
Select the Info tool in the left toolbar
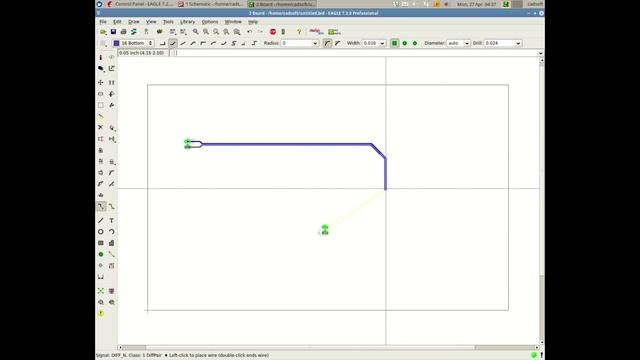click(101, 57)
